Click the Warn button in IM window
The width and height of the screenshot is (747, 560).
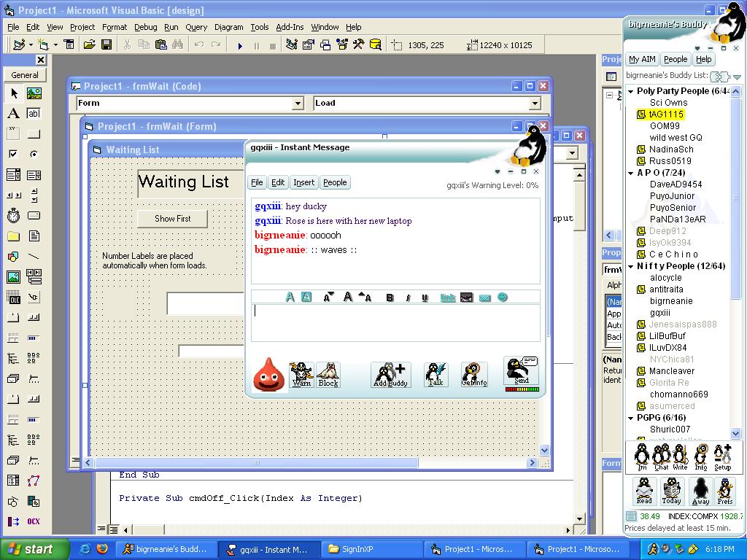301,375
